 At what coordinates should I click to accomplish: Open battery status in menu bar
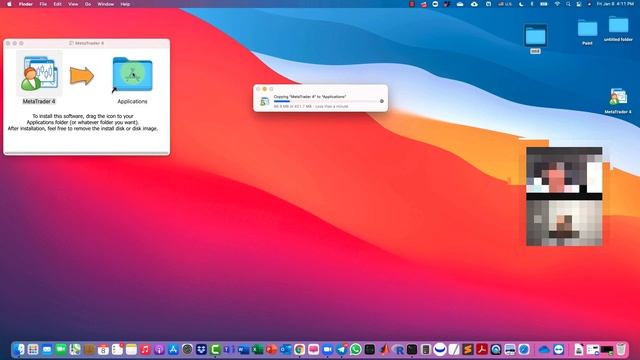click(x=544, y=4)
